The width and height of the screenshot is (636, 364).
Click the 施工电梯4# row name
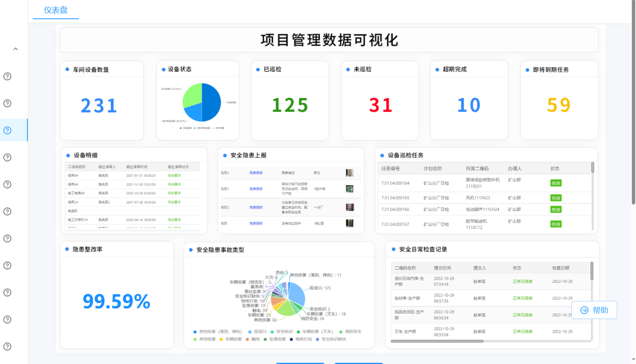click(75, 193)
